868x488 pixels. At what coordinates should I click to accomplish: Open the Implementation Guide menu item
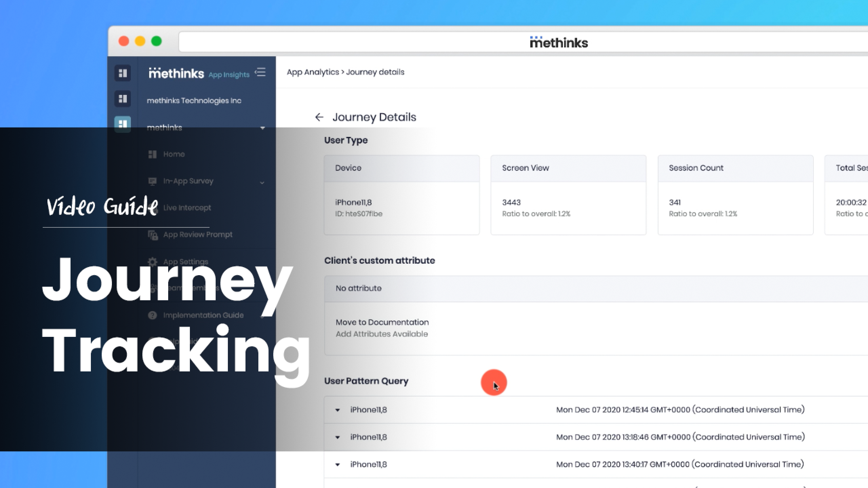point(203,315)
